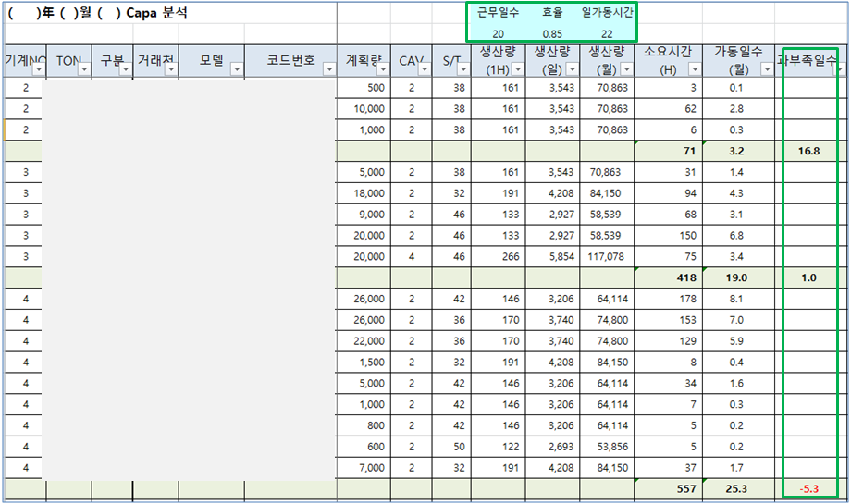
Task: Select the 근무일수 label cell
Action: [x=498, y=12]
